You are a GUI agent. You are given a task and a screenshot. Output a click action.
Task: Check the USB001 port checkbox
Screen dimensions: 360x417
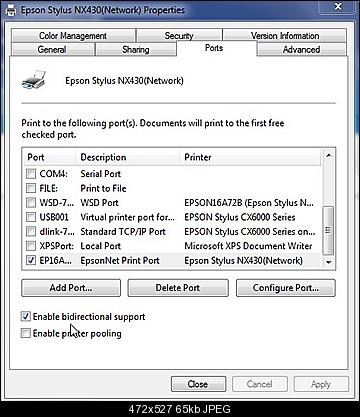[31, 217]
